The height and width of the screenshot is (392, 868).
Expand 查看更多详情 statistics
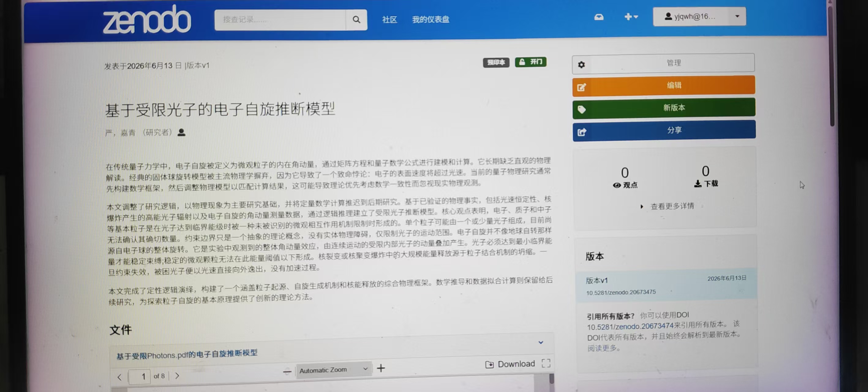pos(667,206)
